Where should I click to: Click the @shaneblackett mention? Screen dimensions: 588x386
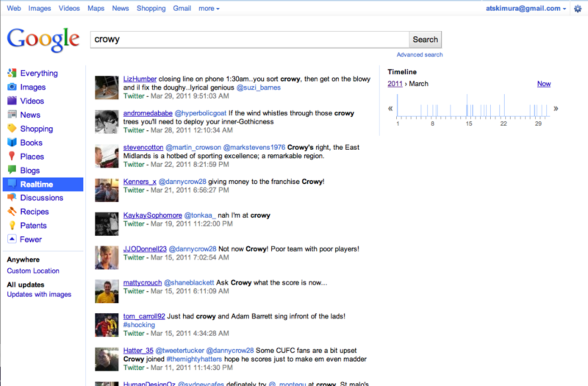click(189, 282)
